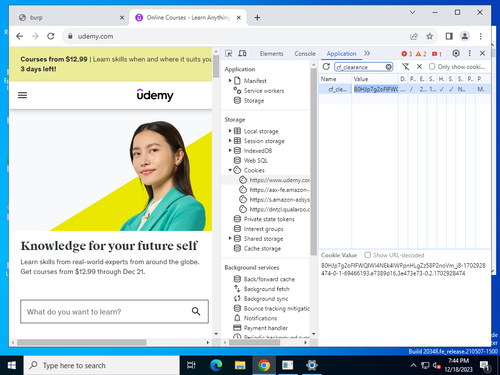Open the Chrome profile avatar
The width and height of the screenshot is (500, 375).
(465, 36)
